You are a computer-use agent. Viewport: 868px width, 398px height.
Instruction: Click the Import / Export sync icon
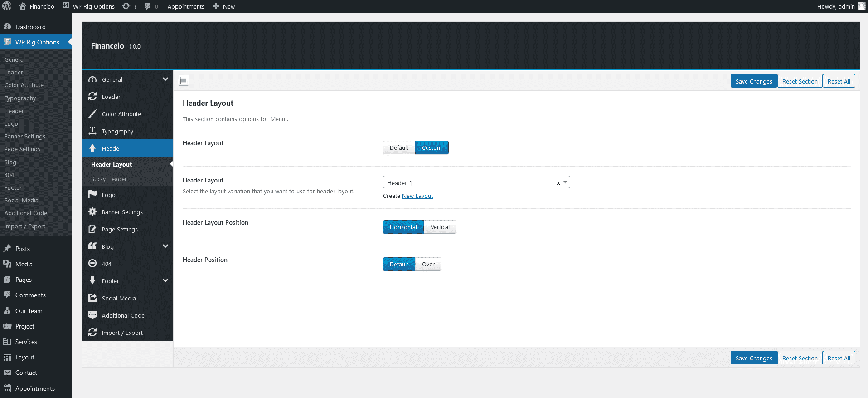(x=92, y=333)
